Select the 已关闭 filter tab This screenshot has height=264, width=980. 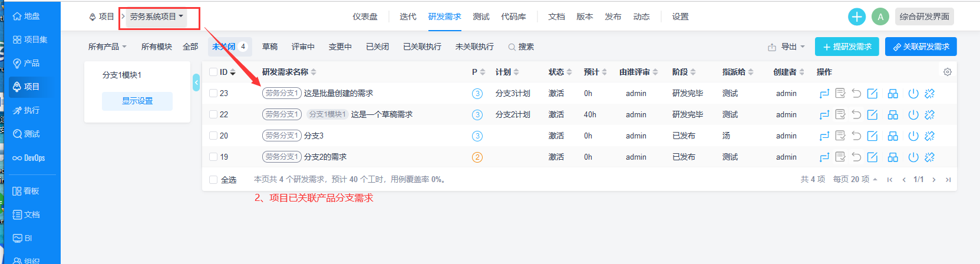pos(377,47)
